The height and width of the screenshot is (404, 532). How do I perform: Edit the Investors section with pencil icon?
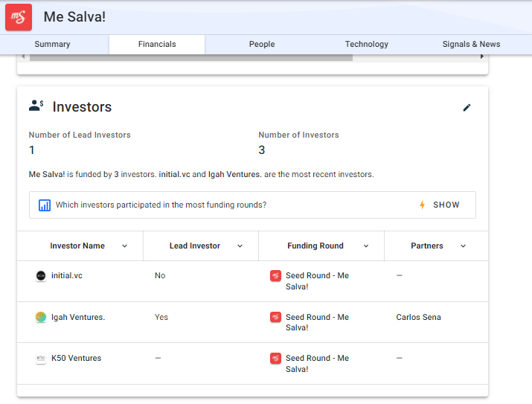(x=467, y=108)
